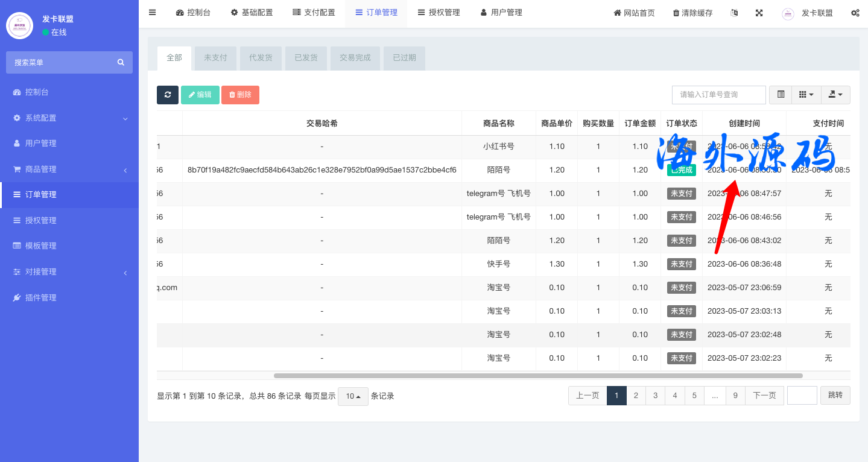
Task: Open the export data dropdown
Action: (835, 95)
